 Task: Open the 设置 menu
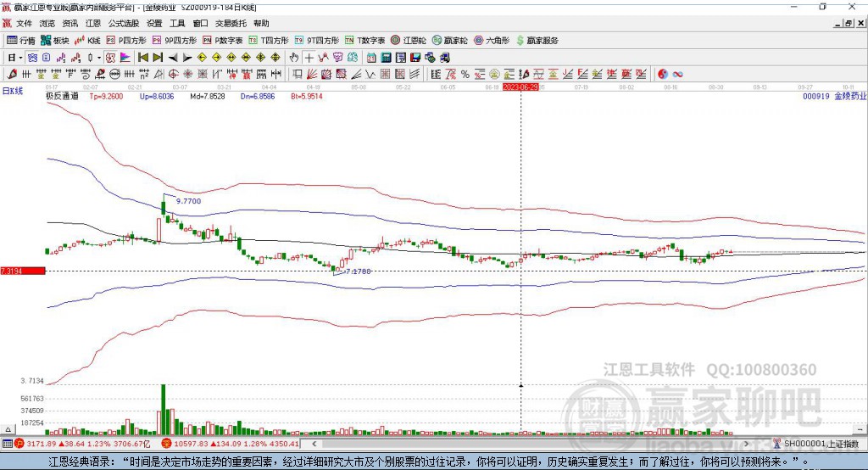[154, 23]
